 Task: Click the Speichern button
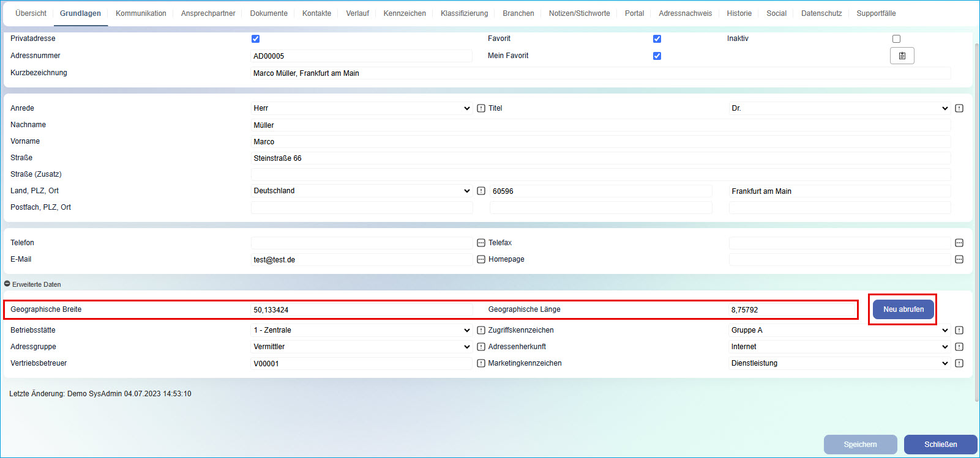tap(860, 445)
